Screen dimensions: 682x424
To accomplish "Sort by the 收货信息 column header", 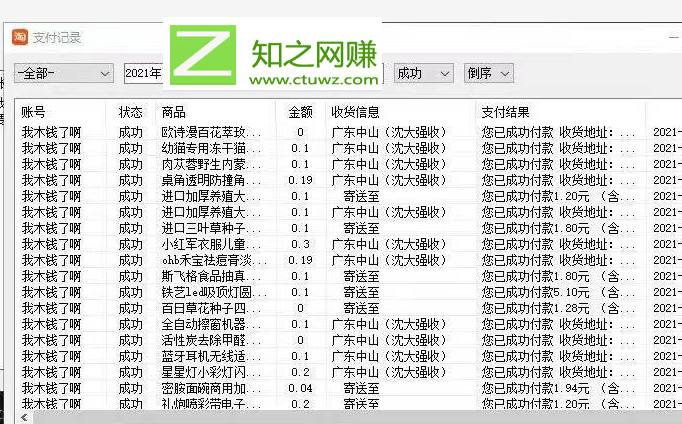I will coord(355,112).
